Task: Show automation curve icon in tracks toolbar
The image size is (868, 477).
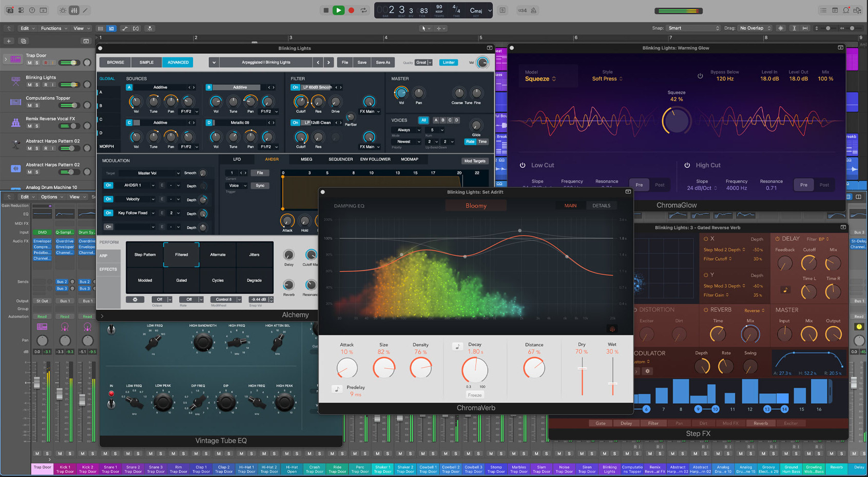Action: [x=125, y=28]
